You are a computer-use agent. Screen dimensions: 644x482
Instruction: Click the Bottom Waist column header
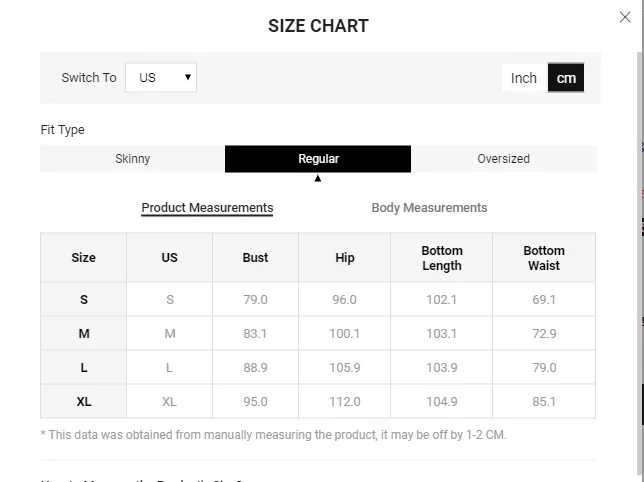coord(544,258)
